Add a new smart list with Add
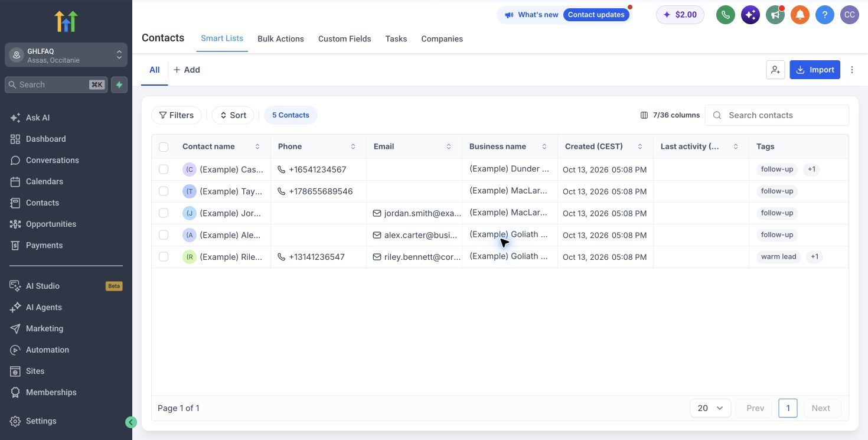868x440 pixels. (x=187, y=70)
